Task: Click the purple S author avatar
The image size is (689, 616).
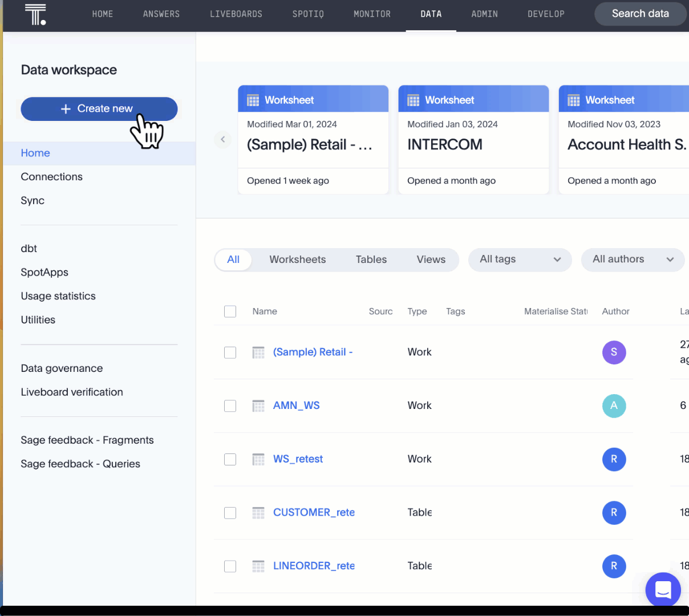Action: click(x=614, y=352)
